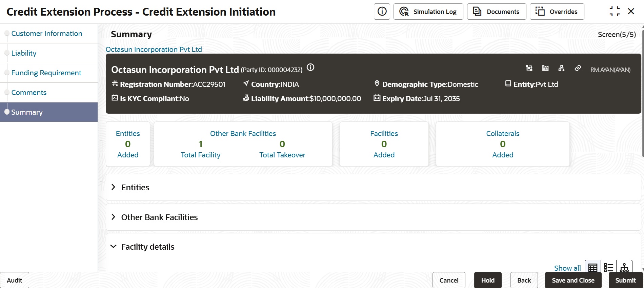Open the Documents panel

click(x=497, y=12)
